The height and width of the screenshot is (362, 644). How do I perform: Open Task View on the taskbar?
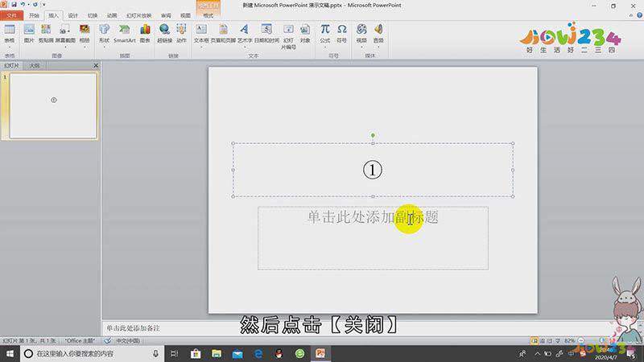[x=174, y=353]
